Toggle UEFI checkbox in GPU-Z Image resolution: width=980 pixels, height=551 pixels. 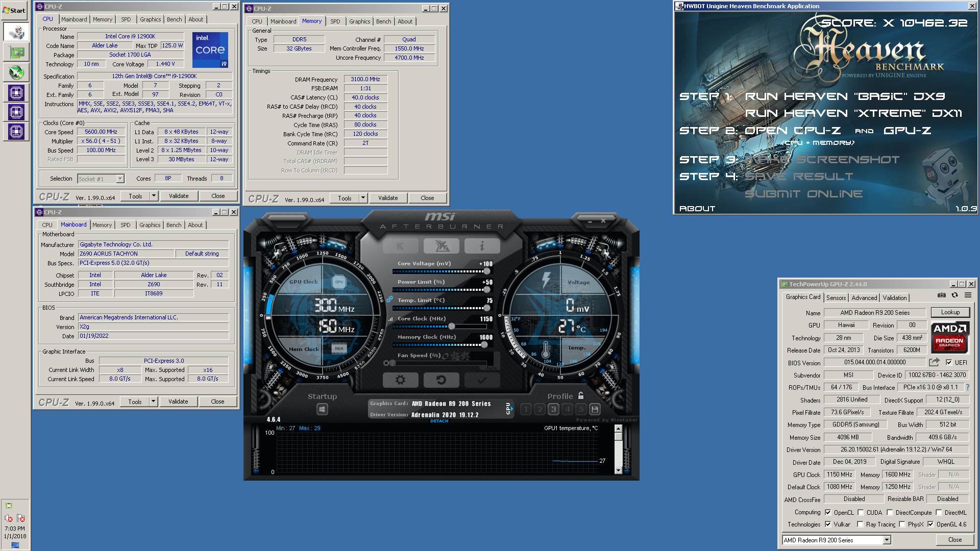[x=948, y=362]
